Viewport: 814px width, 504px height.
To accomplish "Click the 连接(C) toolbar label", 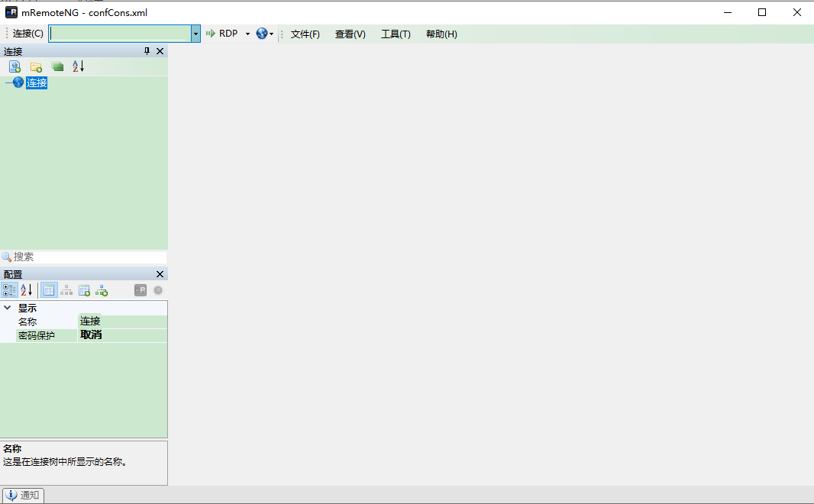I will 28,34.
